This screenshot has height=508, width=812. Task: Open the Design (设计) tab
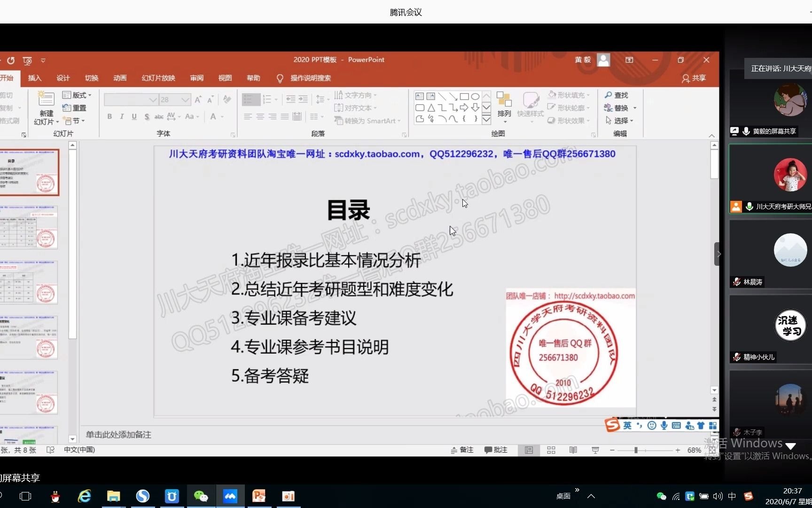(63, 78)
